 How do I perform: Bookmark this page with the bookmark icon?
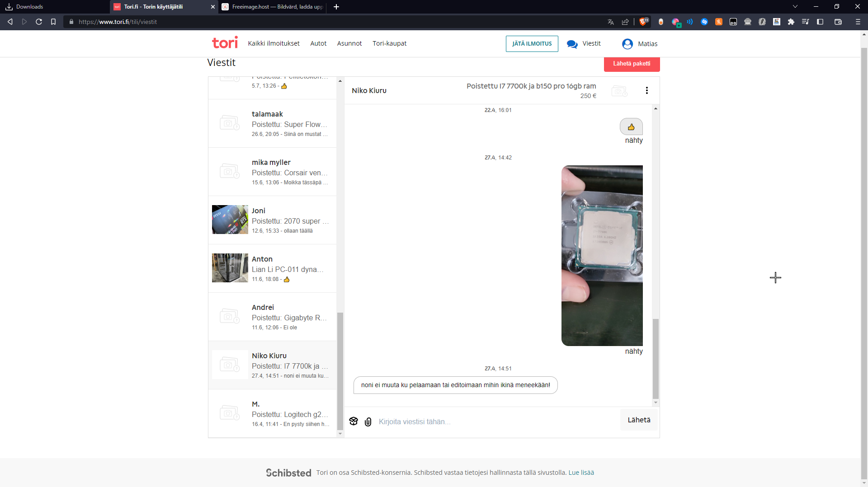[x=53, y=22]
